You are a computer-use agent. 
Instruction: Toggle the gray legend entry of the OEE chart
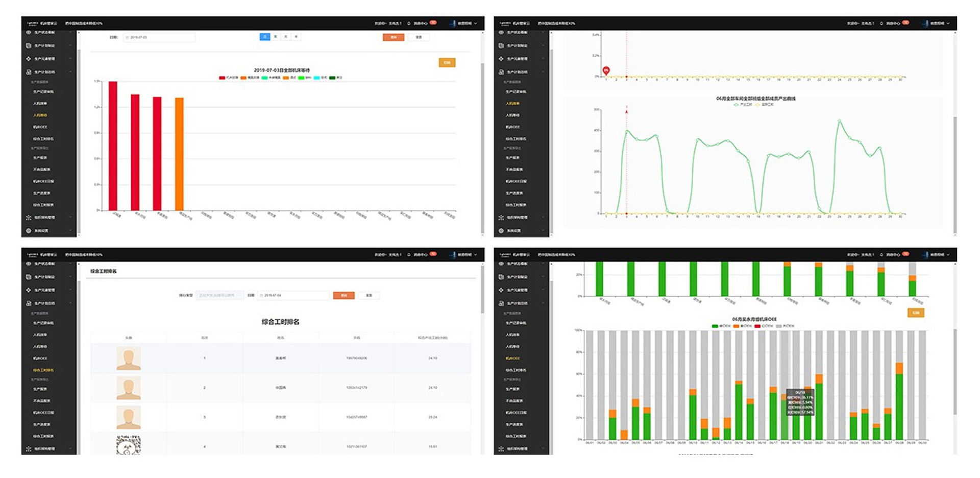click(x=785, y=326)
